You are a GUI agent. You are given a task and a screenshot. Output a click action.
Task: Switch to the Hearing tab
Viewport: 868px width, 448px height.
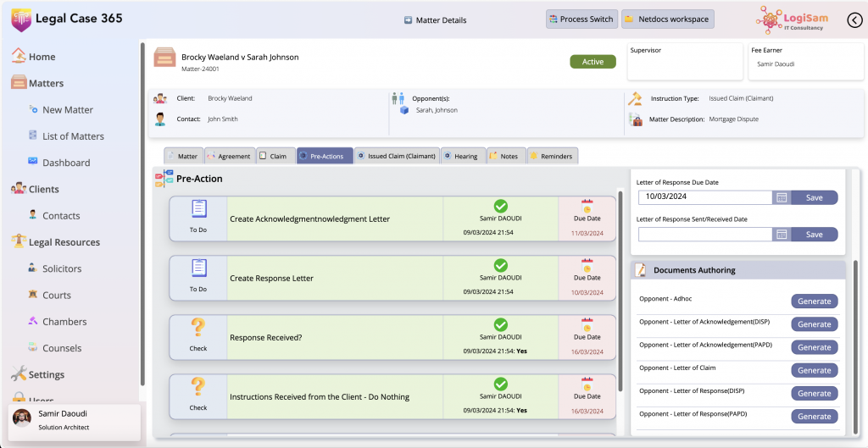[464, 156]
